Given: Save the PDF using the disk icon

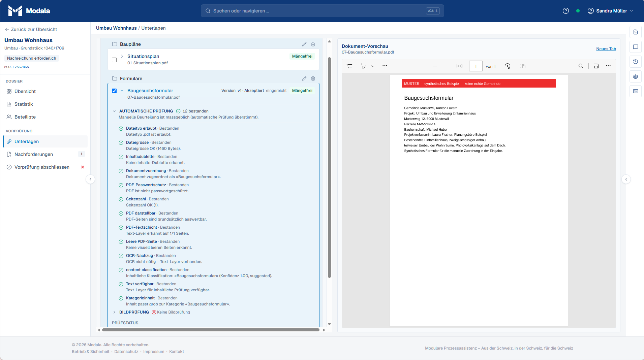Looking at the screenshot, I should pos(596,66).
